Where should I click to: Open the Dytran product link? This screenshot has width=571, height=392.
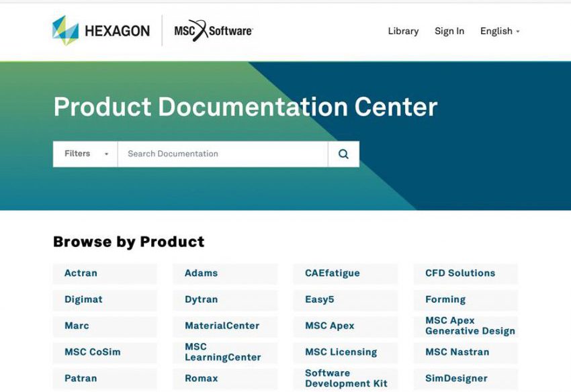(225, 299)
